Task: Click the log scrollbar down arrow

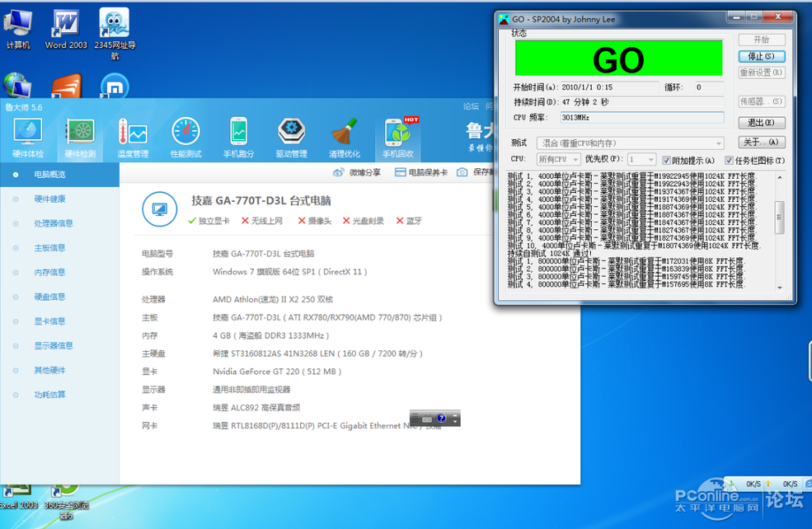Action: click(x=779, y=288)
